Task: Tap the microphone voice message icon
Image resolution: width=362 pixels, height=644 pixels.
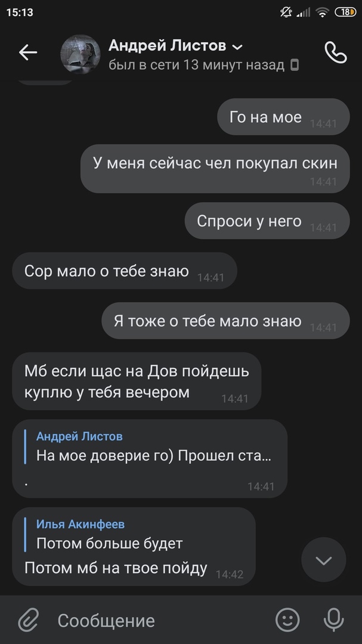Action: point(333,620)
